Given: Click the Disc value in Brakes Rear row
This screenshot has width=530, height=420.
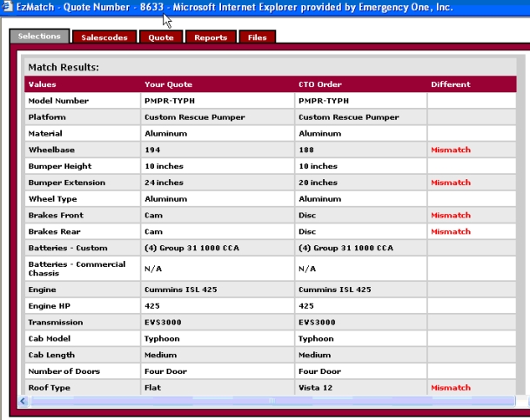Looking at the screenshot, I should pyautogui.click(x=307, y=231).
